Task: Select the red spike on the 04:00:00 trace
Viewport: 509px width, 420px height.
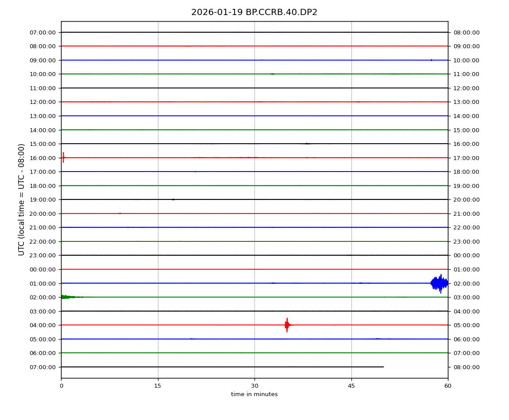Action: (x=287, y=325)
